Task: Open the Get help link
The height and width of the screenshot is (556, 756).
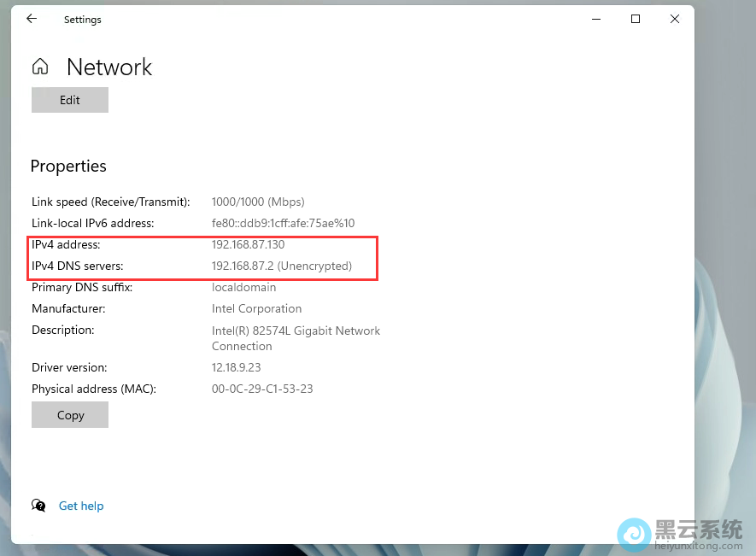Action: click(x=81, y=506)
